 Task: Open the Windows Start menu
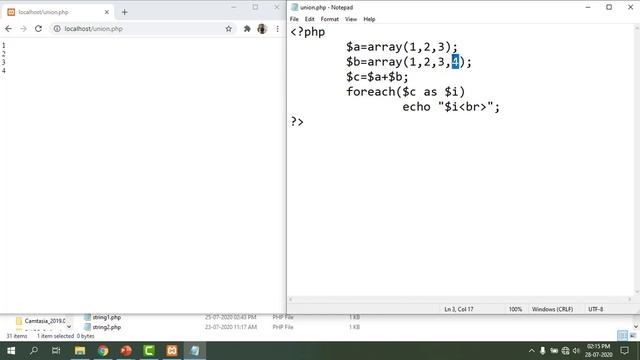click(x=11, y=351)
